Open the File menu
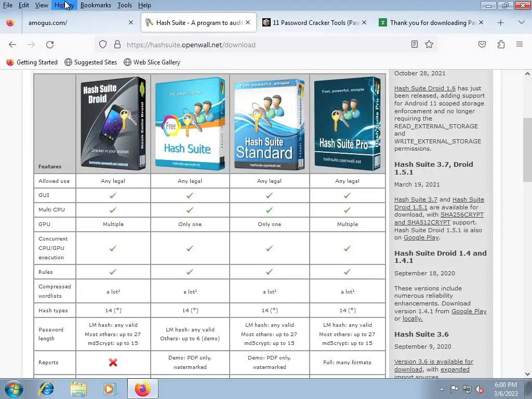Viewport: 532px width, 399px height. point(7,5)
